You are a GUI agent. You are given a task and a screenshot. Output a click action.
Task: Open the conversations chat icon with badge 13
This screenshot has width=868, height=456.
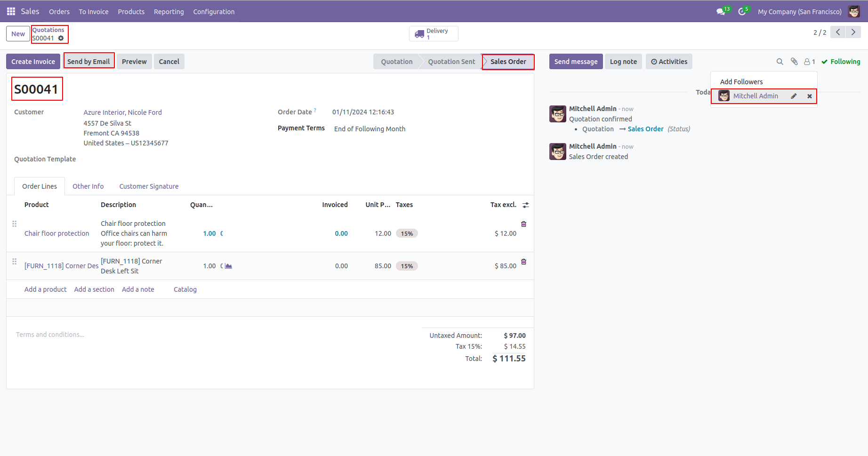pos(721,12)
